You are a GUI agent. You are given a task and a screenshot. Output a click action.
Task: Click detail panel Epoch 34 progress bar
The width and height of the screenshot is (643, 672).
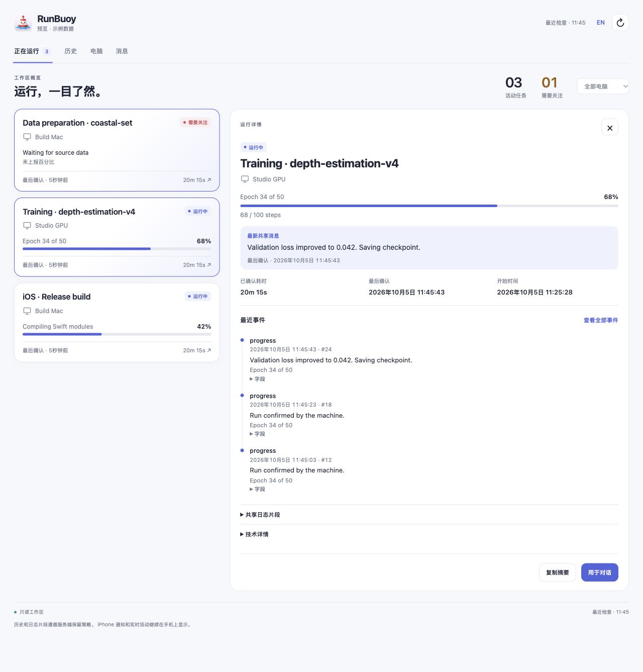[x=429, y=206]
